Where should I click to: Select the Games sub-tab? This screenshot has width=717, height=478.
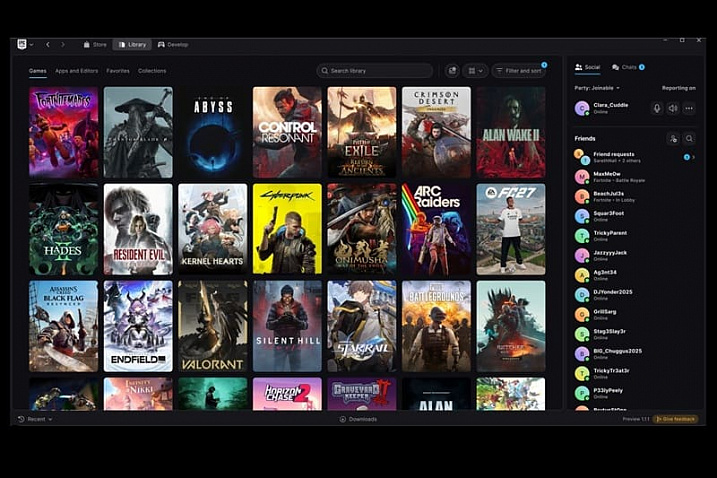coord(37,71)
